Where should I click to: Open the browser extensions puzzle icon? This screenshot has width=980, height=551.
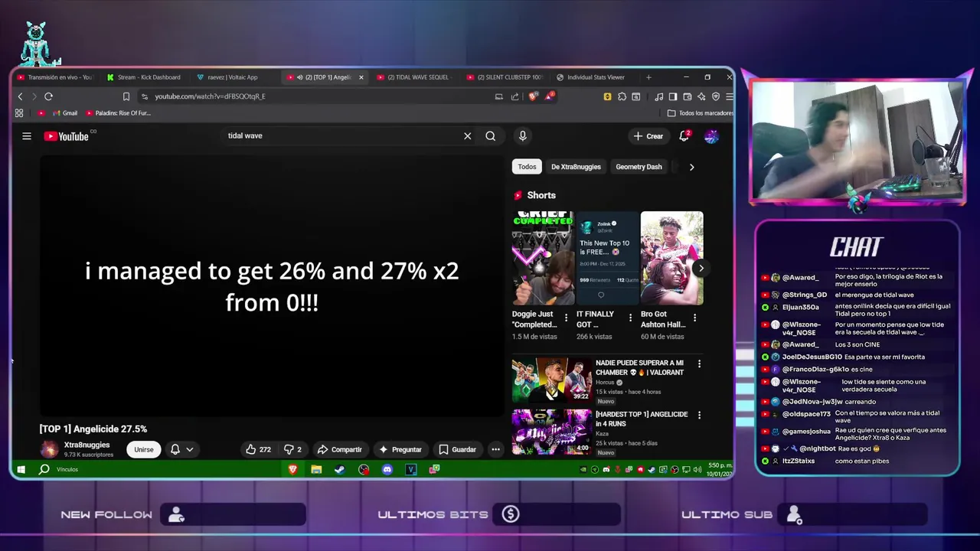tap(622, 96)
